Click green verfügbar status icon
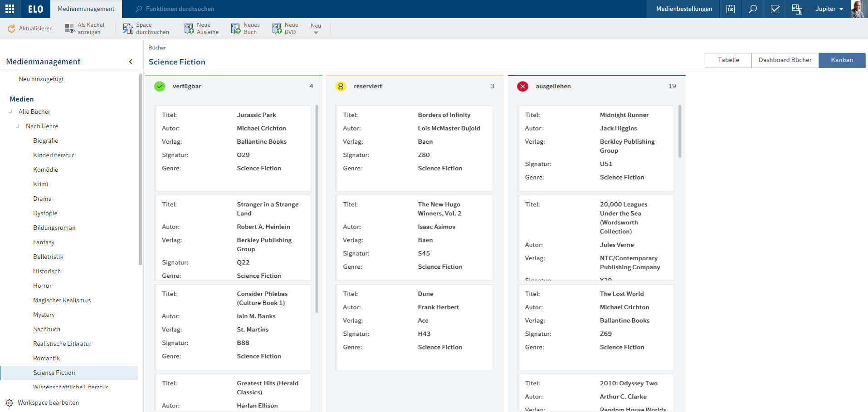This screenshot has height=412, width=868. 160,86
